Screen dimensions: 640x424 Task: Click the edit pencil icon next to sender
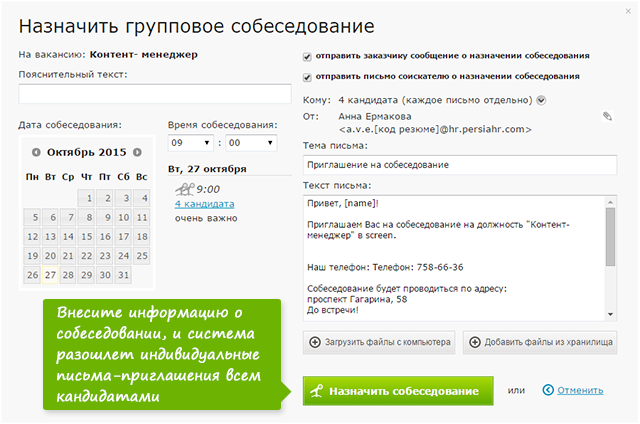[607, 117]
